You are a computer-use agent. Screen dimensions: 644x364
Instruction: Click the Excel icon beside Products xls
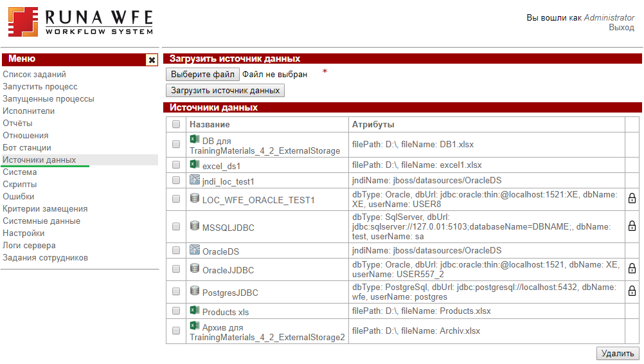pyautogui.click(x=195, y=310)
